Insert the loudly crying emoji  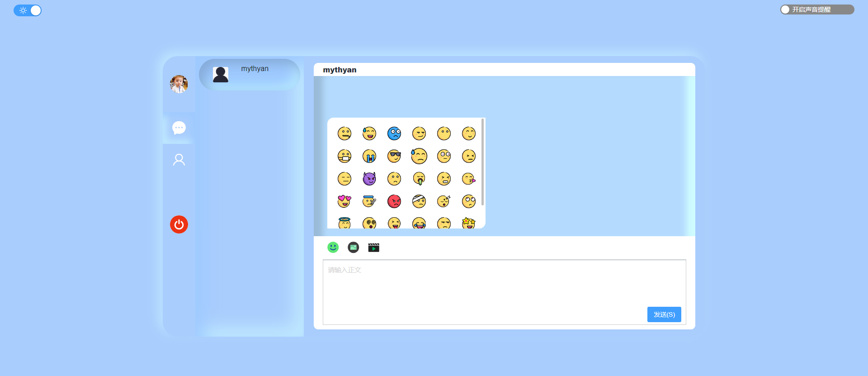[x=369, y=156]
